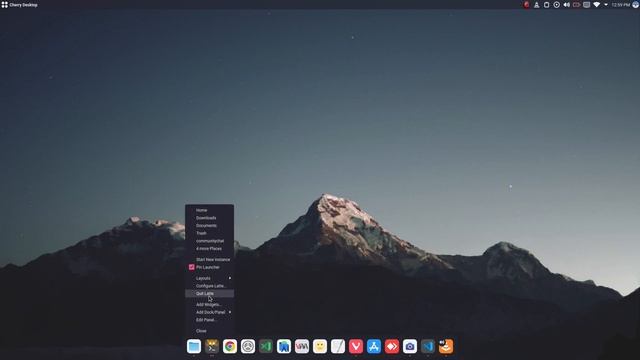
Task: Choose Configure Latte... menu entry
Action: pyautogui.click(x=209, y=286)
